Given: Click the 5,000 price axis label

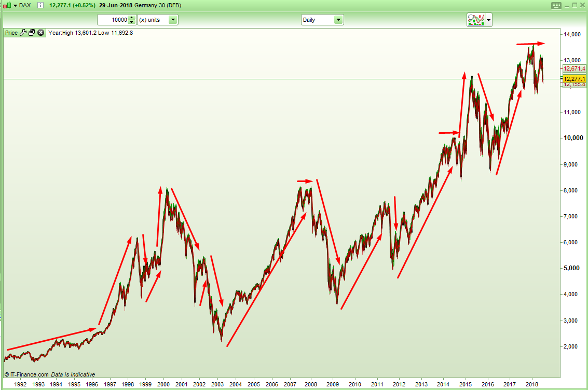Looking at the screenshot, I should point(572,268).
